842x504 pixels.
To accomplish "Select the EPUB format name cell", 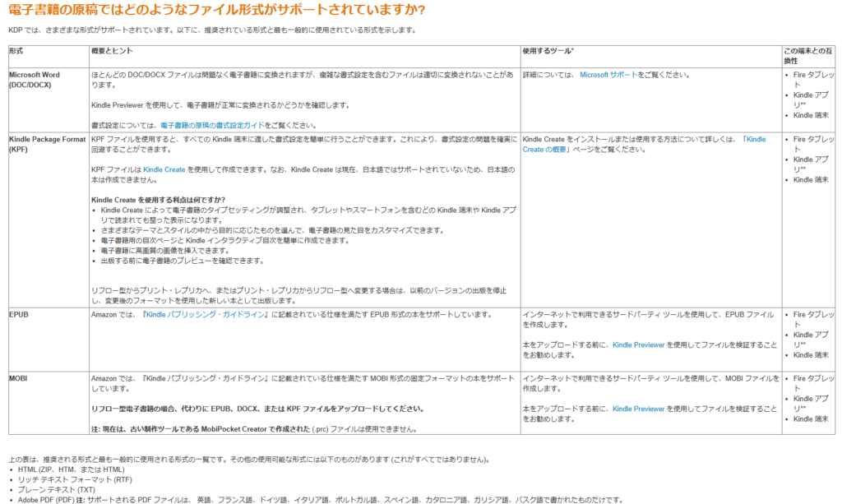I will [x=19, y=315].
